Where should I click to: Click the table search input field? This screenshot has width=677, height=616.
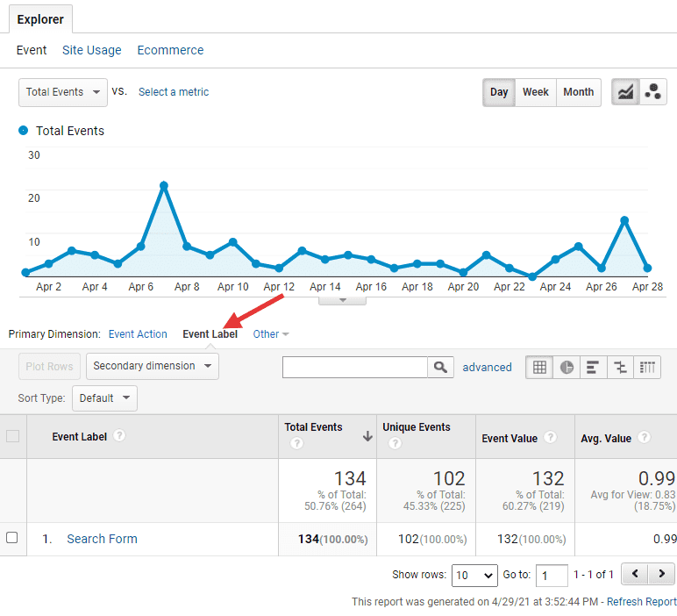click(355, 367)
